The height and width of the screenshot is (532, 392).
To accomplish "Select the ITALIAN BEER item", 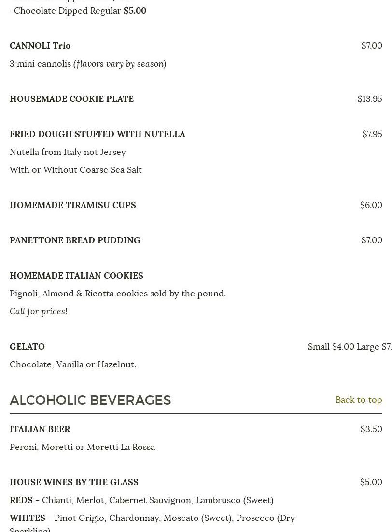I will coord(40,429).
